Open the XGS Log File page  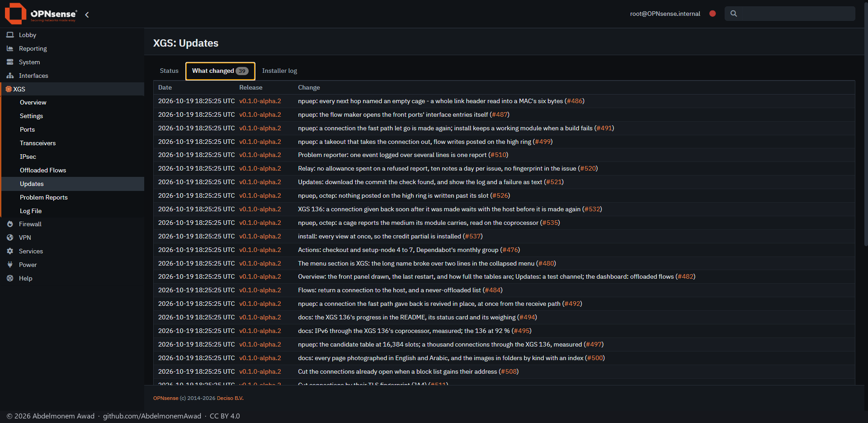tap(73, 211)
